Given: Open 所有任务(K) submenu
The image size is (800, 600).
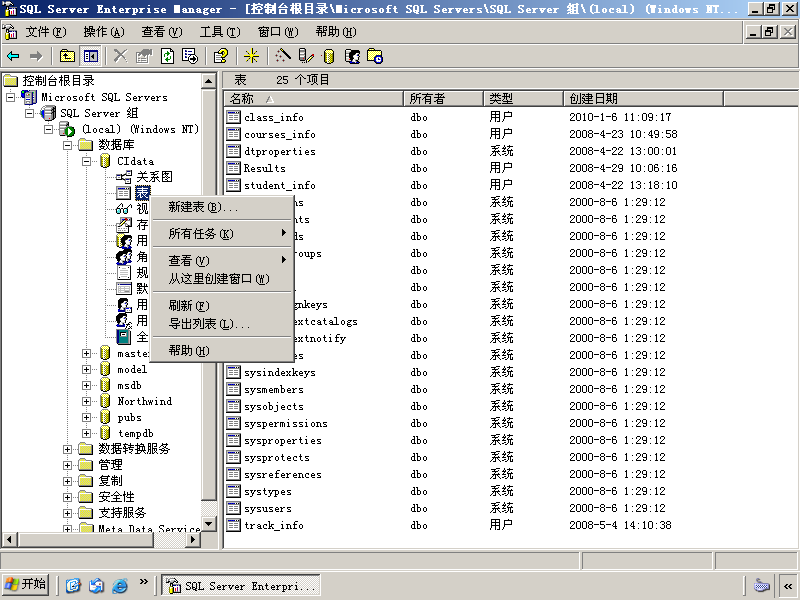Looking at the screenshot, I should pyautogui.click(x=222, y=234).
